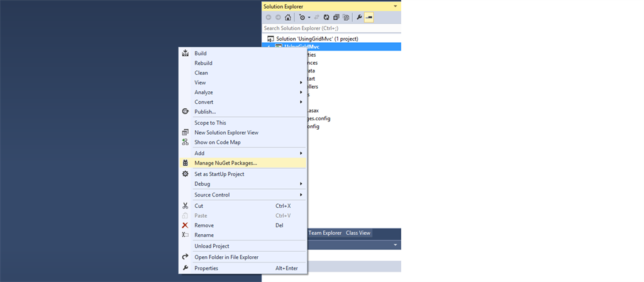Click the Forward navigation icon in Solution Explorer
This screenshot has width=644, height=282.
(x=278, y=17)
